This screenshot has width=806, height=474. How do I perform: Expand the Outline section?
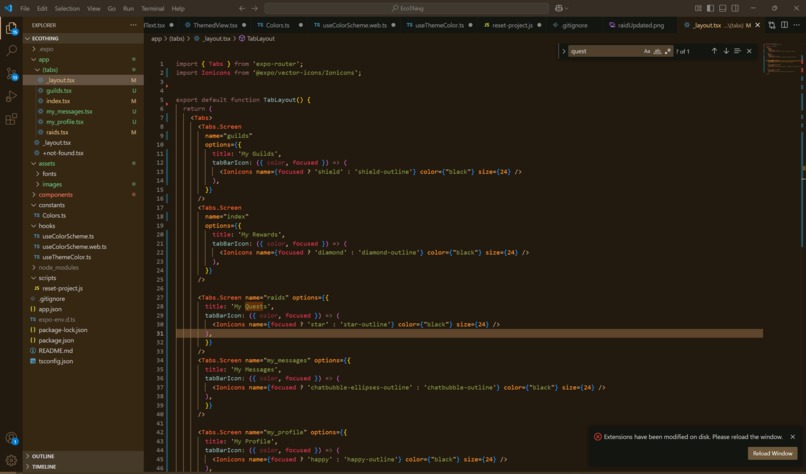click(43, 456)
